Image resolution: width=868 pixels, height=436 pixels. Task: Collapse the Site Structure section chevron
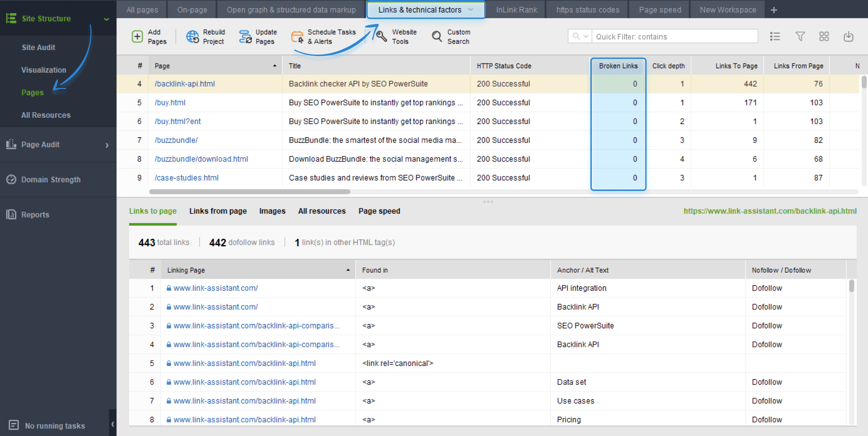pyautogui.click(x=107, y=19)
